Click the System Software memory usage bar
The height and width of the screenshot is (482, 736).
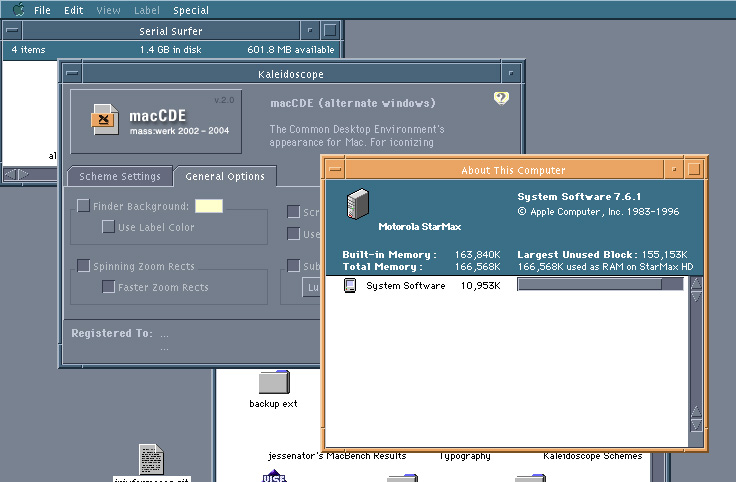599,285
